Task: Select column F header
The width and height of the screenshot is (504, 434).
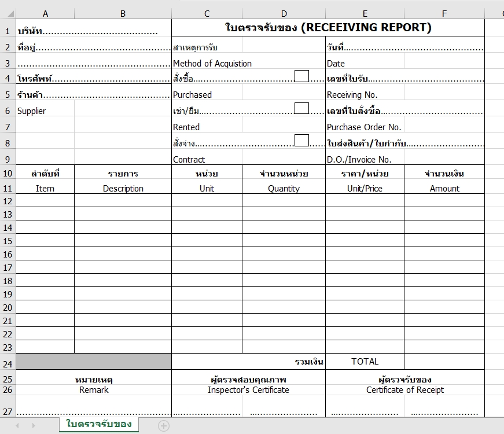Action: (x=444, y=14)
